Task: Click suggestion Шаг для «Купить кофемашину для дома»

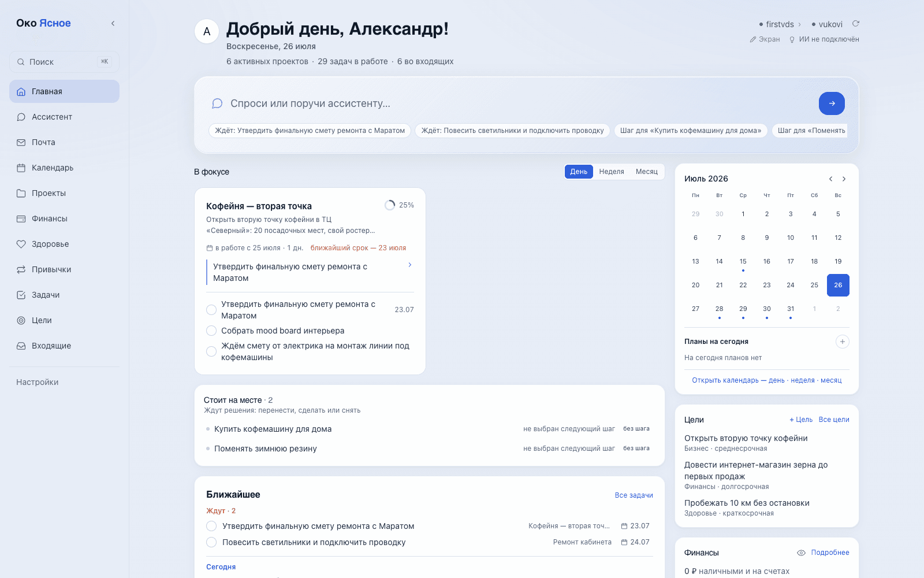Action: [x=691, y=131]
